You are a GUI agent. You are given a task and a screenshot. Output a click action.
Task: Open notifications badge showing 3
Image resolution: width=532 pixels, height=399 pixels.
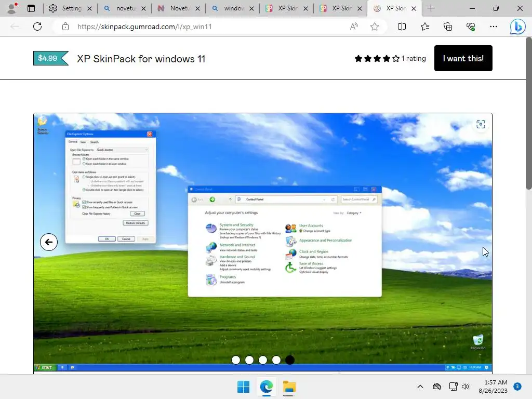point(517,387)
